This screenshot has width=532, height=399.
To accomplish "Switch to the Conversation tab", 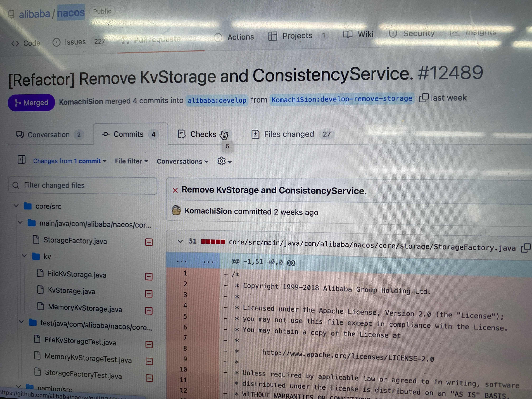I will (50, 135).
